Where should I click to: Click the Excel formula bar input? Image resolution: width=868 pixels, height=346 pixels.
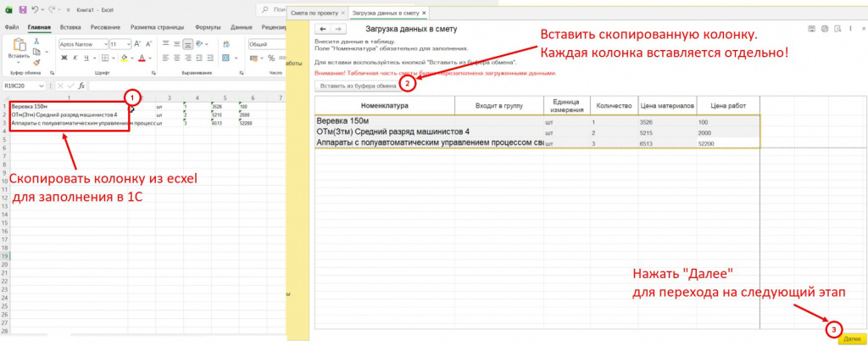point(187,86)
